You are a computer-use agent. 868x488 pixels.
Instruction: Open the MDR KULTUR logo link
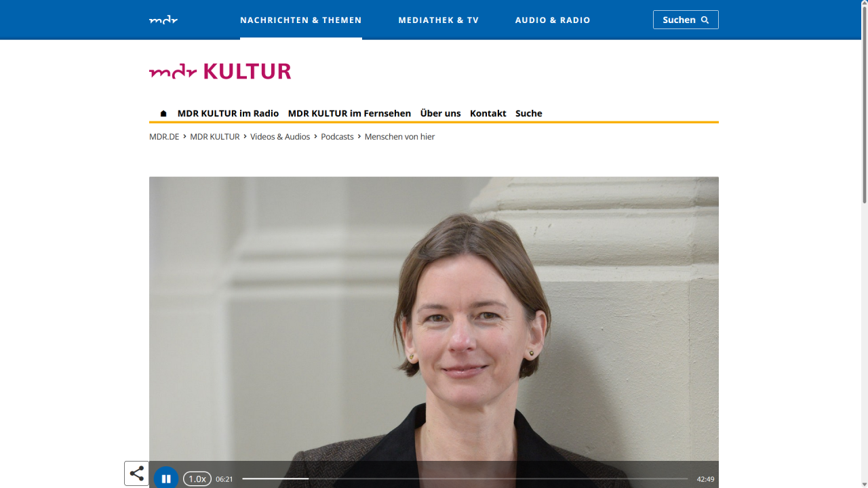pos(220,71)
